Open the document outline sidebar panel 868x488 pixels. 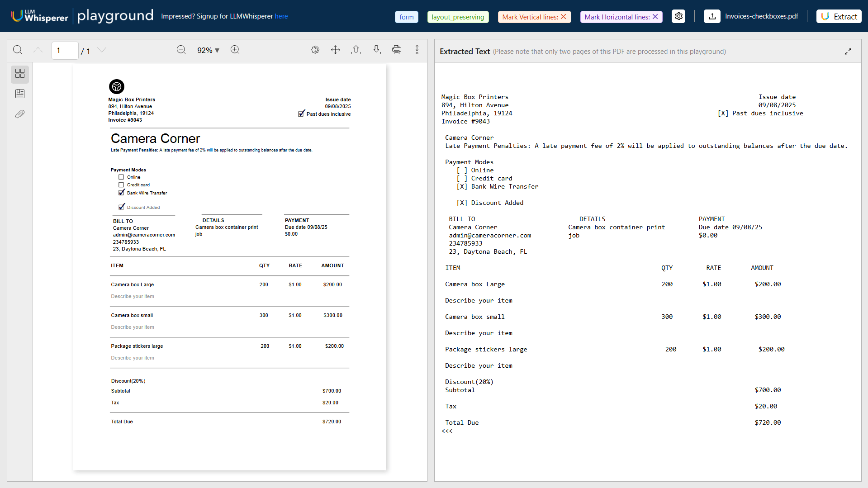20,94
